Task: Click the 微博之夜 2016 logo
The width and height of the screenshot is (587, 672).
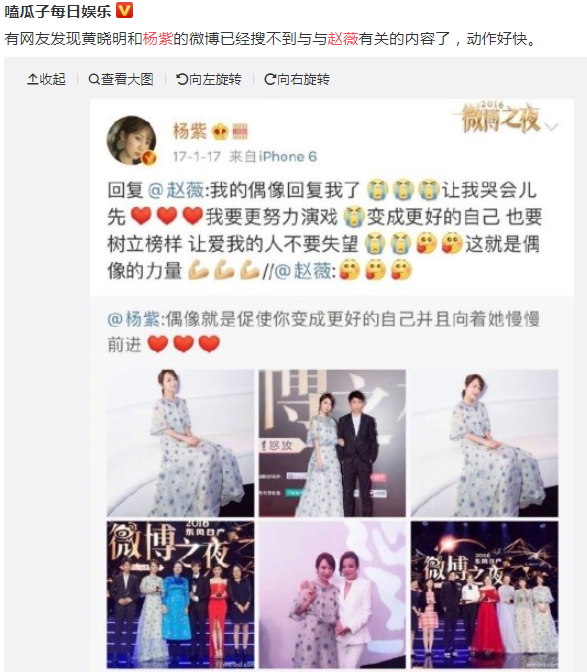Action: pyautogui.click(x=499, y=117)
